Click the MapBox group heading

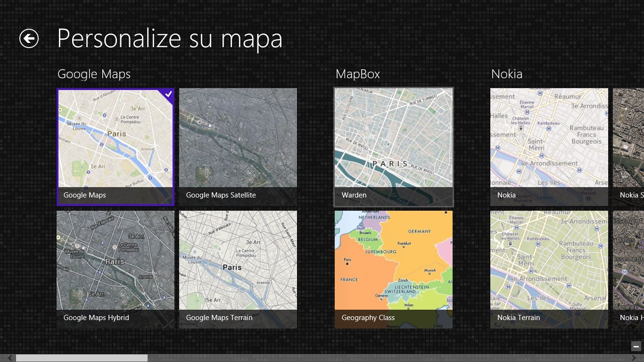358,74
